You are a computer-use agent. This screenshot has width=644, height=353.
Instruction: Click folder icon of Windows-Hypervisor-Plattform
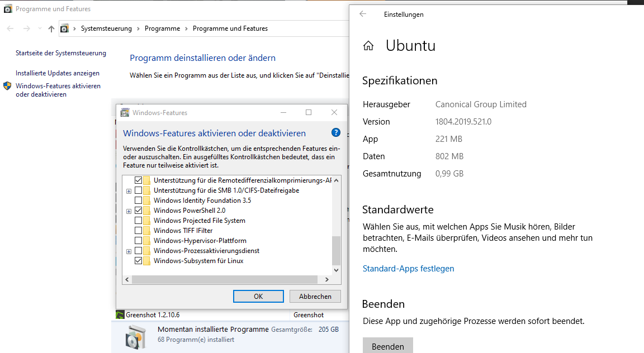[146, 241]
